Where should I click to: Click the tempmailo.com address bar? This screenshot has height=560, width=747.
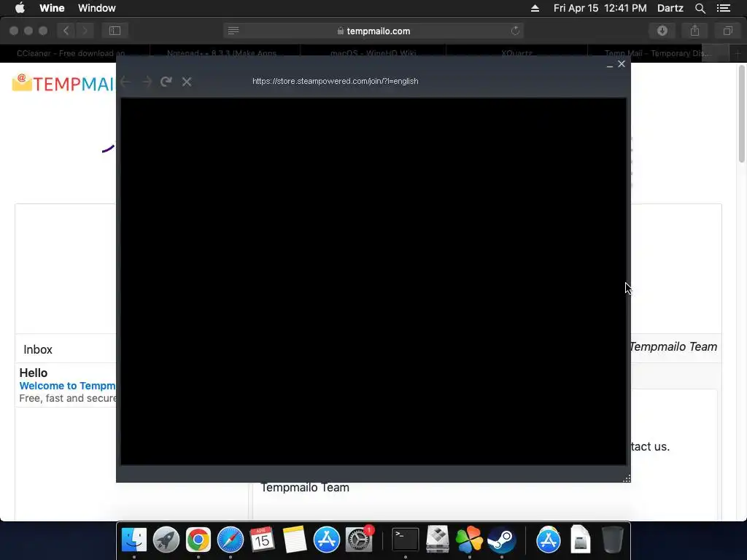373,31
